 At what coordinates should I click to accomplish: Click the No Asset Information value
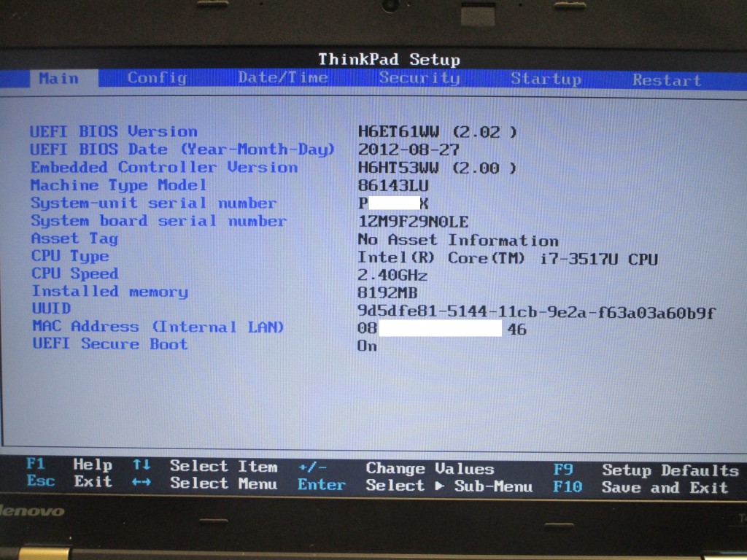click(458, 240)
